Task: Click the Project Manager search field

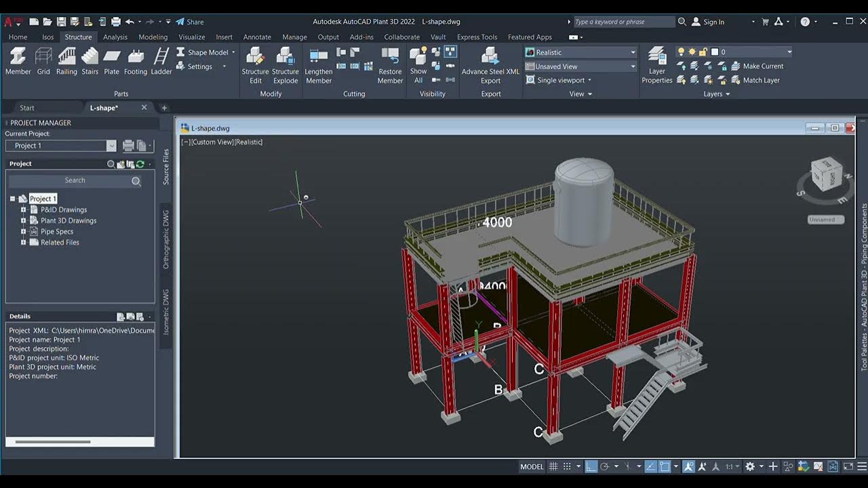Action: tap(75, 181)
